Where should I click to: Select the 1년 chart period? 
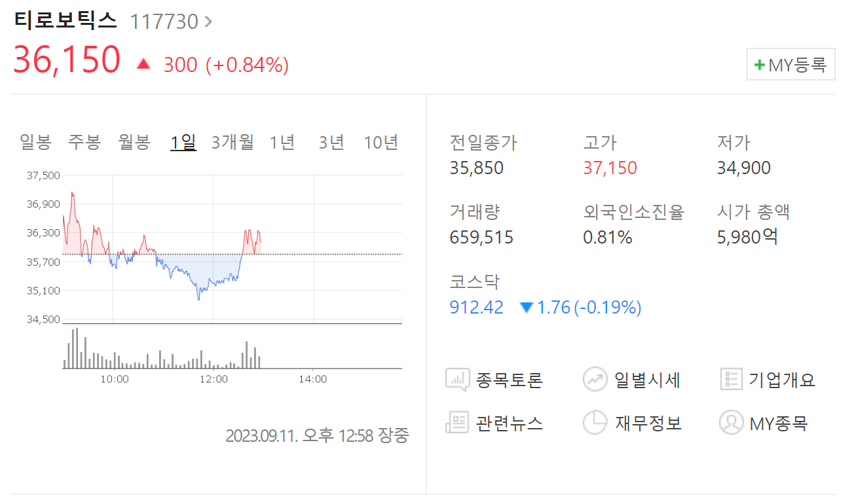[282, 142]
